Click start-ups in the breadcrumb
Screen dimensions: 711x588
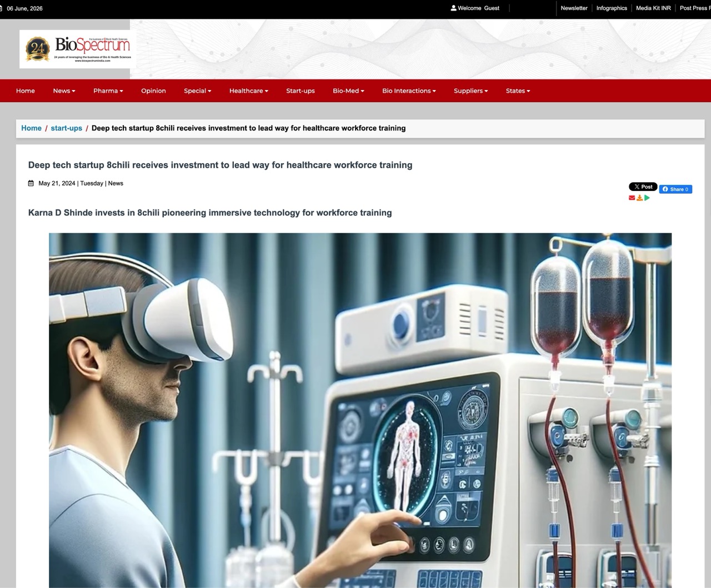tap(66, 128)
